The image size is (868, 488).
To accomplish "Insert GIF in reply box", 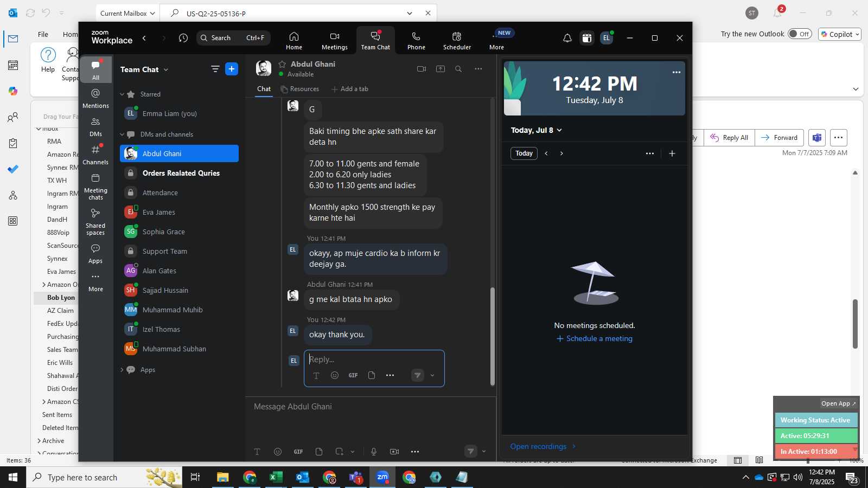I will click(353, 375).
